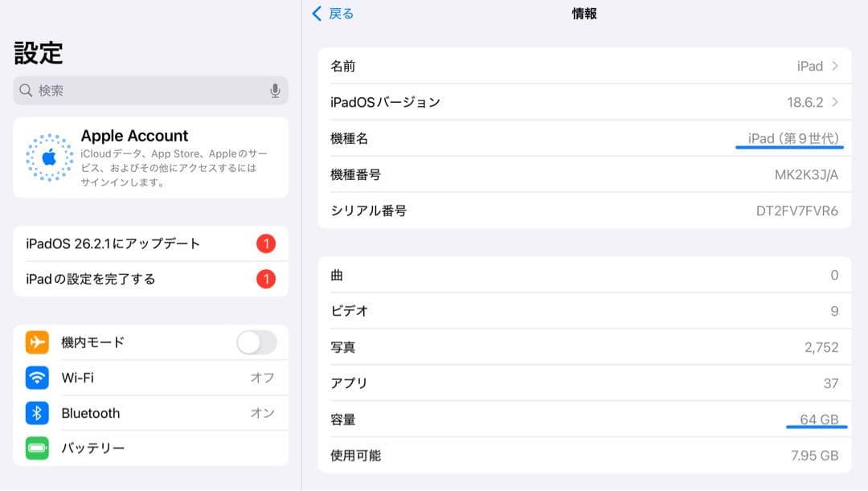Open Bluetooth settings
Screen dimensions: 868x491
(150, 413)
